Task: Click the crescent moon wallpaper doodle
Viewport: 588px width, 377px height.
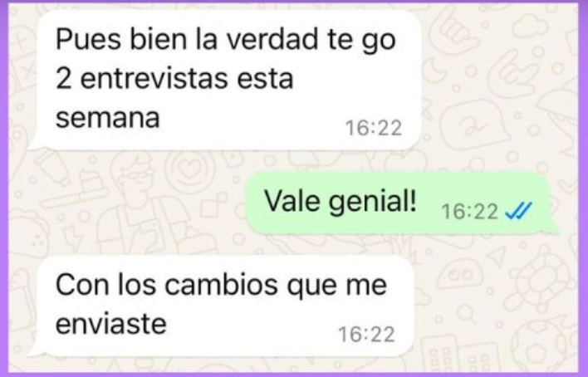Action: [x=435, y=70]
